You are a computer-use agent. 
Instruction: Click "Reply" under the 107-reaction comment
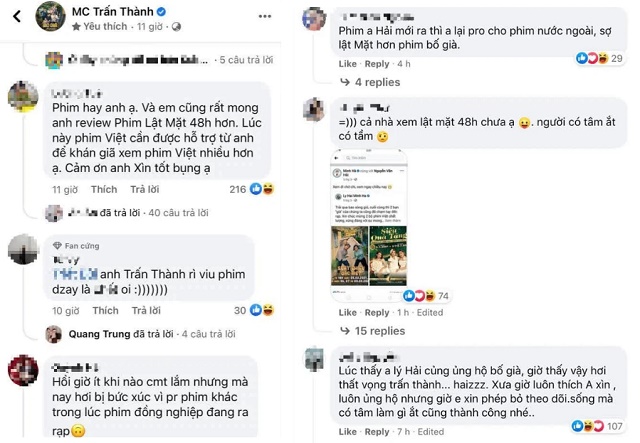coord(377,432)
